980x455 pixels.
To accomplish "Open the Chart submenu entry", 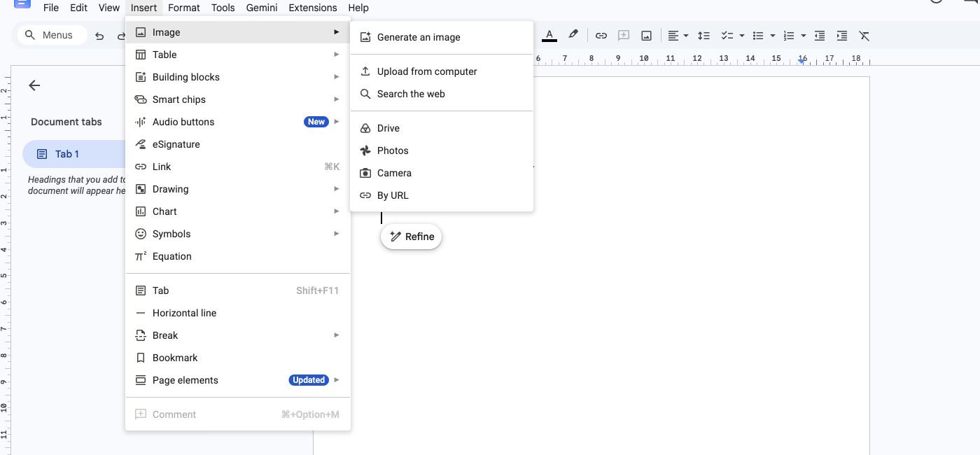I will (238, 211).
